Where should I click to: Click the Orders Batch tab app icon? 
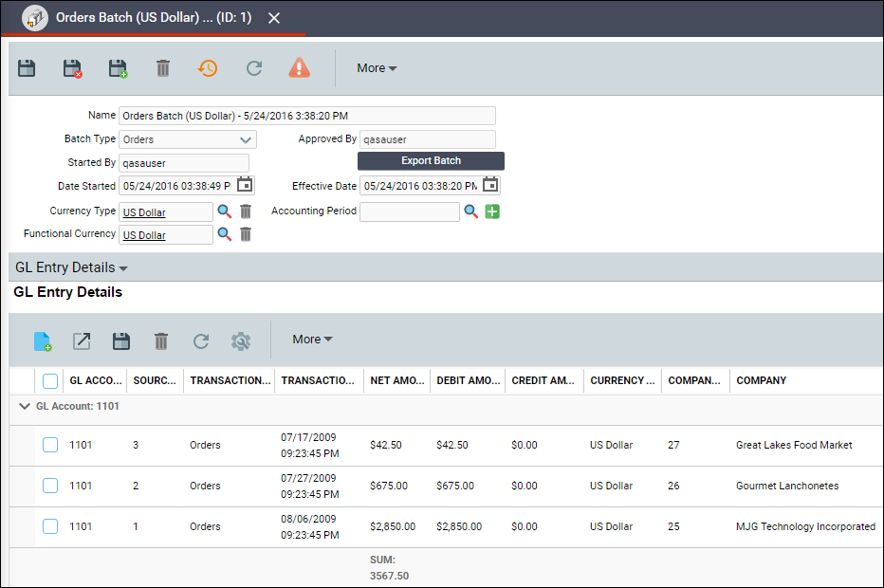point(35,18)
